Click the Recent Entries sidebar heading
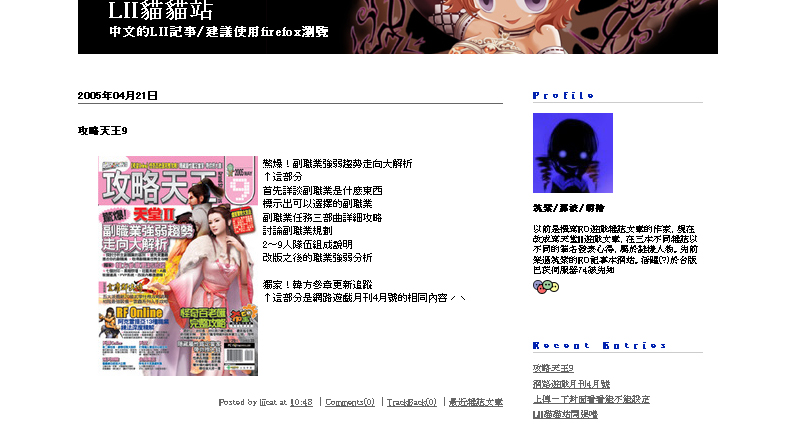 click(x=599, y=346)
